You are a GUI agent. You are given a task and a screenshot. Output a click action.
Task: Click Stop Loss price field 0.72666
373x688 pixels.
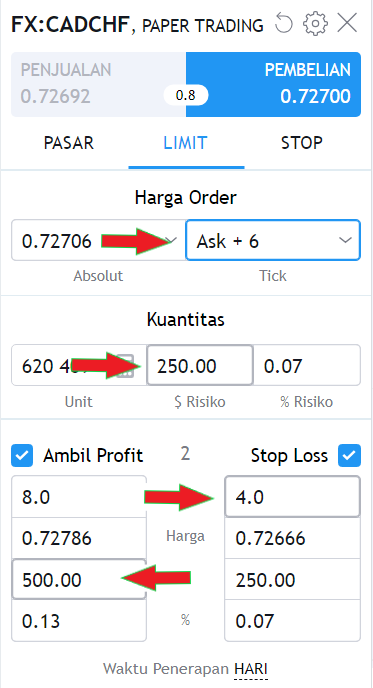[292, 538]
